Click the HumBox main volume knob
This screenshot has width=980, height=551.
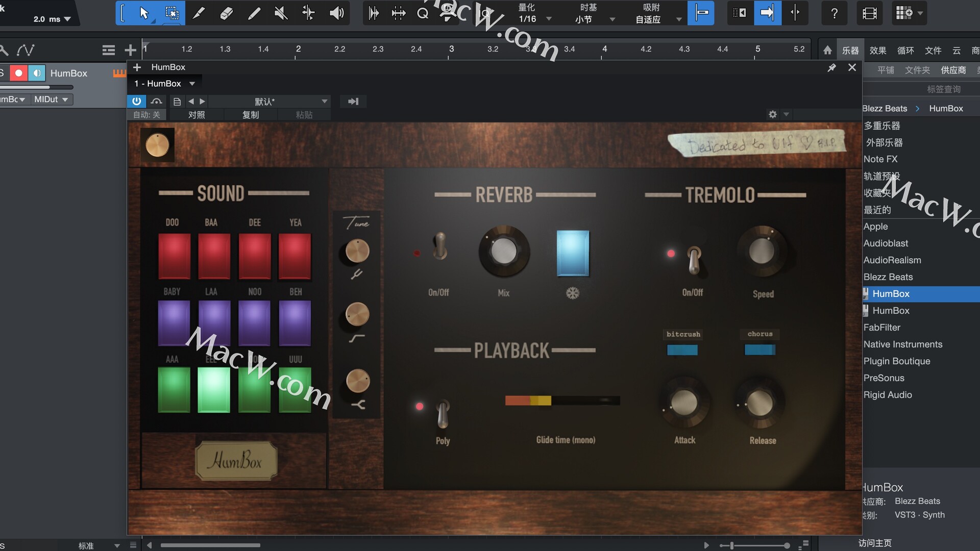[x=157, y=145]
